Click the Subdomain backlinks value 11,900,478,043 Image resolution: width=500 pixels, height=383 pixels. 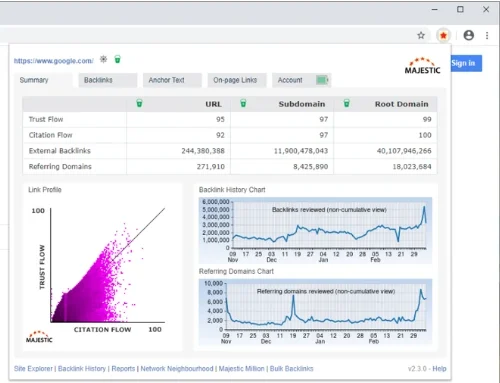tap(301, 151)
